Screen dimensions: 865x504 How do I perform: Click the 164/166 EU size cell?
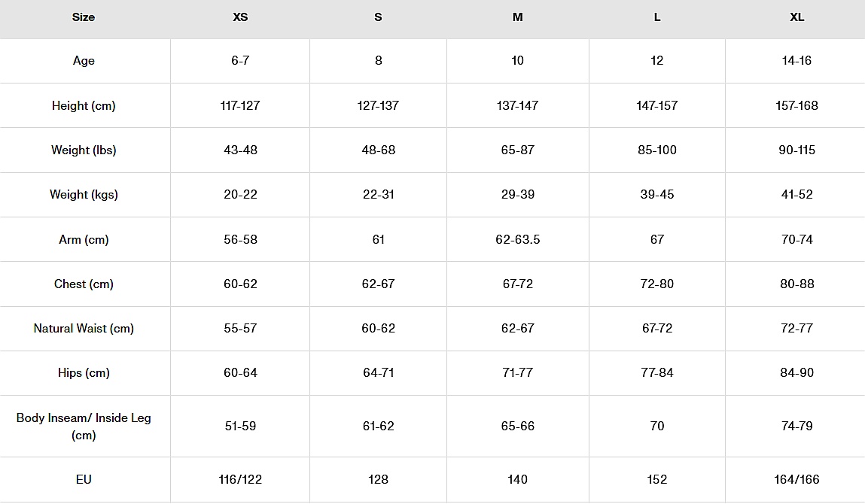pyautogui.click(x=796, y=479)
